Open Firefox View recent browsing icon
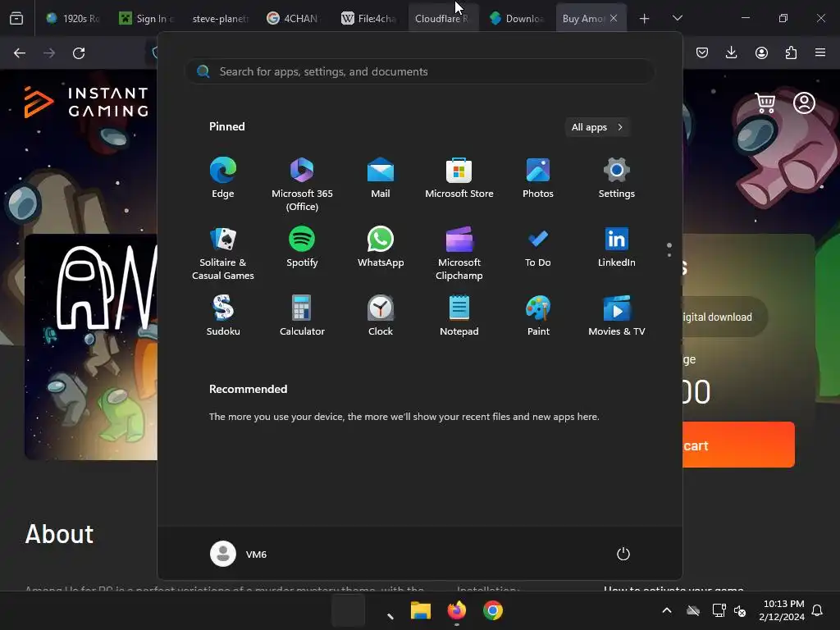840x630 pixels. click(16, 19)
